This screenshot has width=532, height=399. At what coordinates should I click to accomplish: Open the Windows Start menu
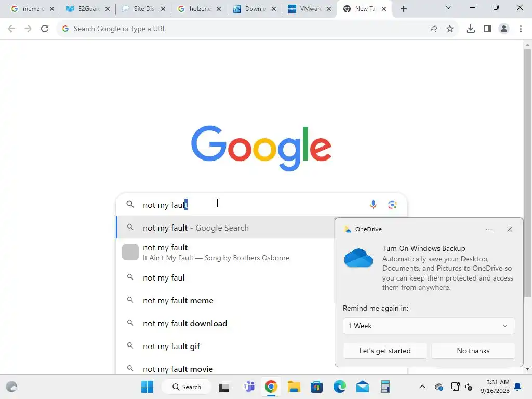pos(147,387)
